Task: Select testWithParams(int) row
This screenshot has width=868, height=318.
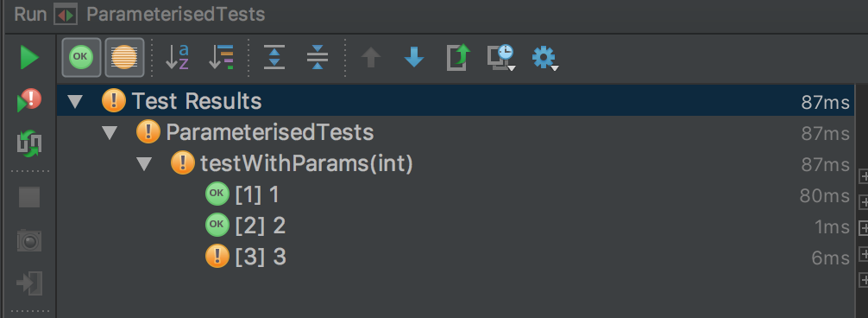Action: pyautogui.click(x=455, y=163)
